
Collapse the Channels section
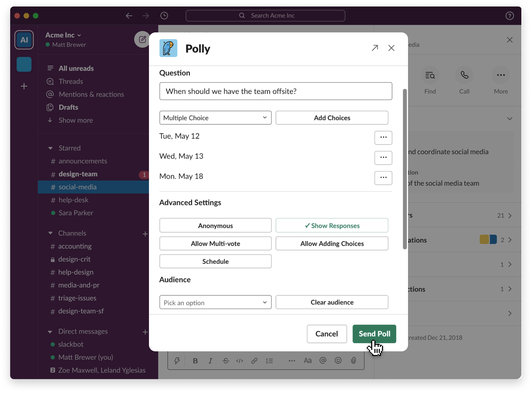50,233
